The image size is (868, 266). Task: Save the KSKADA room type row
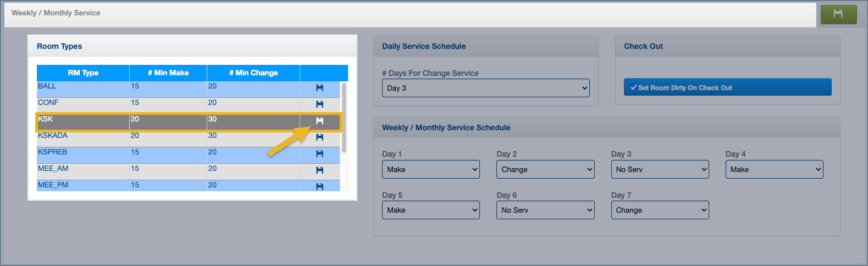[319, 137]
